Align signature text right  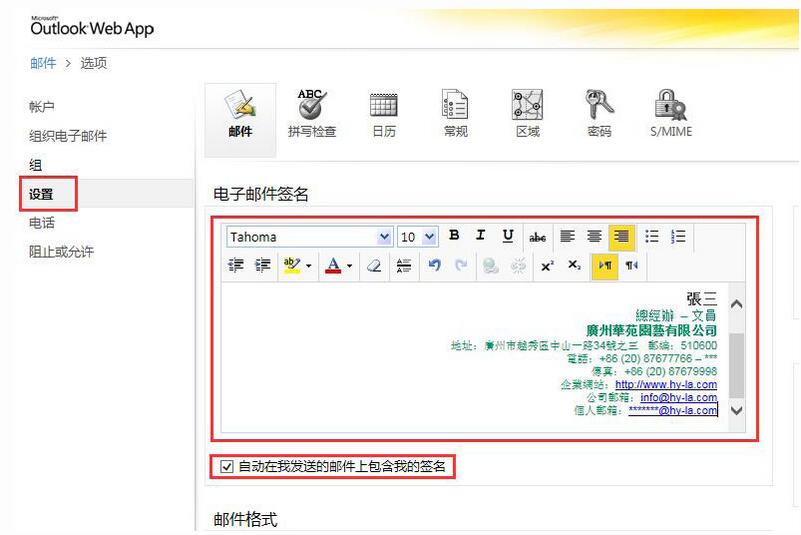[x=621, y=237]
